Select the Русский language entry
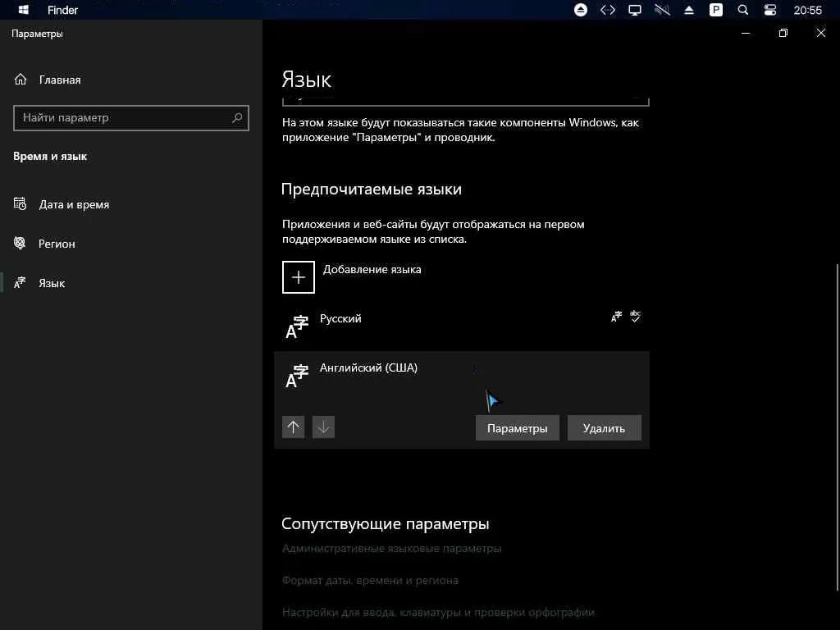The height and width of the screenshot is (630, 840). click(462, 326)
